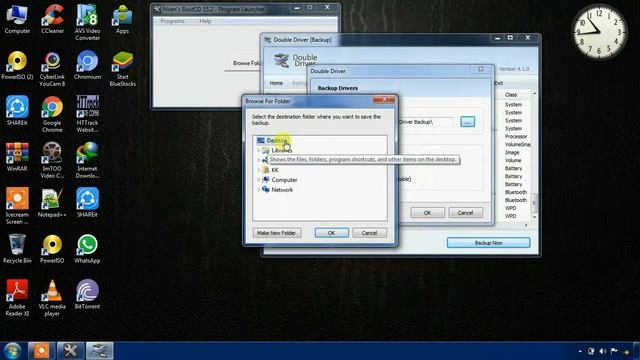Open the Apps desktop icon
The image size is (640, 360).
tap(122, 20)
